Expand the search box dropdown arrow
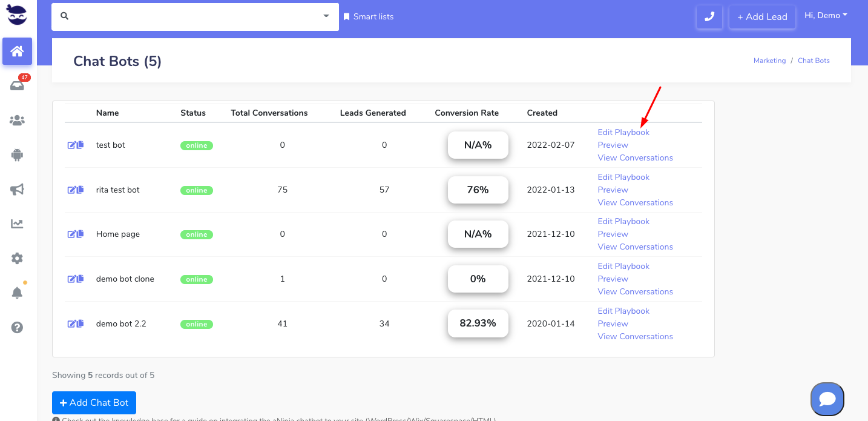The width and height of the screenshot is (868, 421). 326,16
